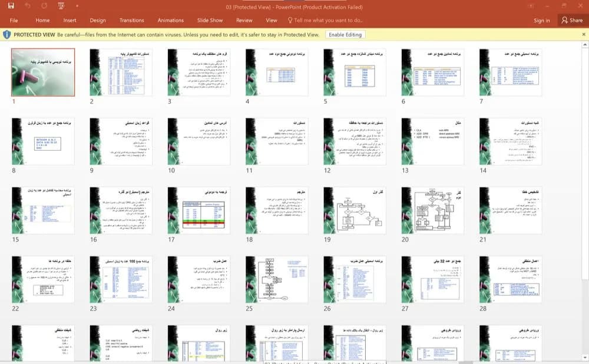The width and height of the screenshot is (589, 364).
Task: Click the vertical scrollbar thumb
Action: coord(585,163)
